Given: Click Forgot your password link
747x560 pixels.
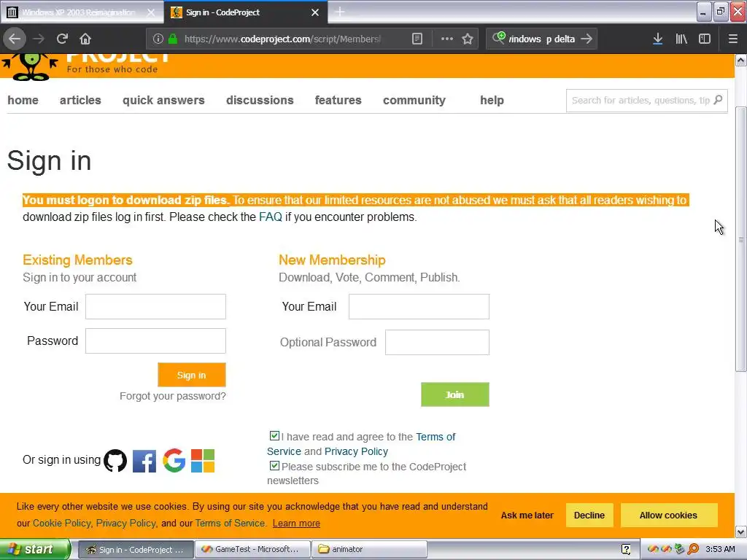Looking at the screenshot, I should pos(172,396).
